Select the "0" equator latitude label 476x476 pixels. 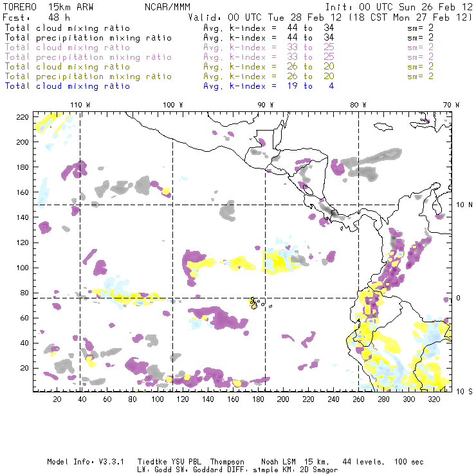[x=459, y=298]
